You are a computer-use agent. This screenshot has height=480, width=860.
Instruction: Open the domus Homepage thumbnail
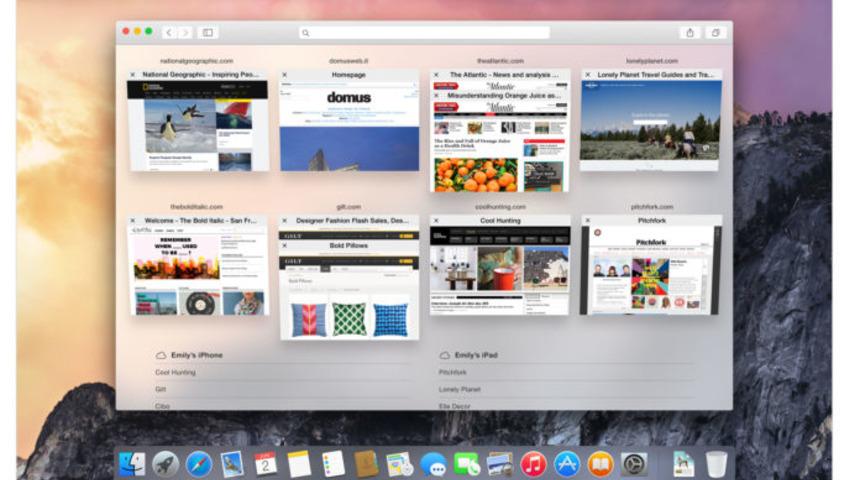pyautogui.click(x=349, y=126)
